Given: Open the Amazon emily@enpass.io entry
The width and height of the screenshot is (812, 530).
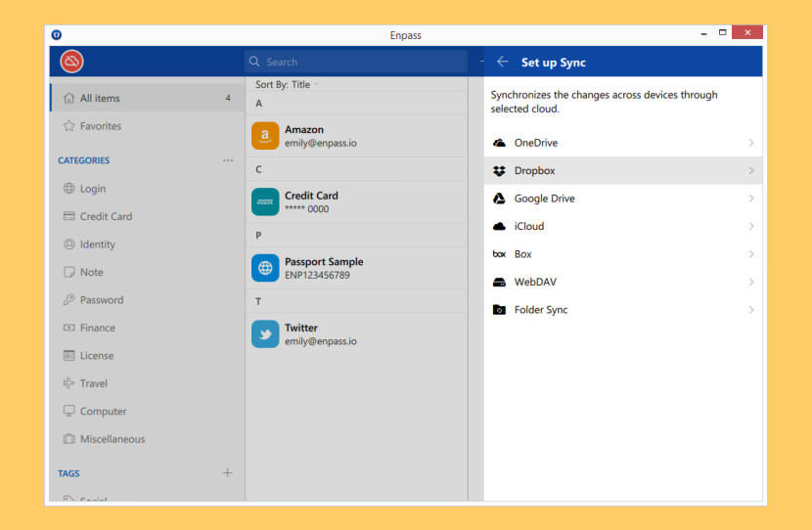Looking at the screenshot, I should [x=356, y=136].
